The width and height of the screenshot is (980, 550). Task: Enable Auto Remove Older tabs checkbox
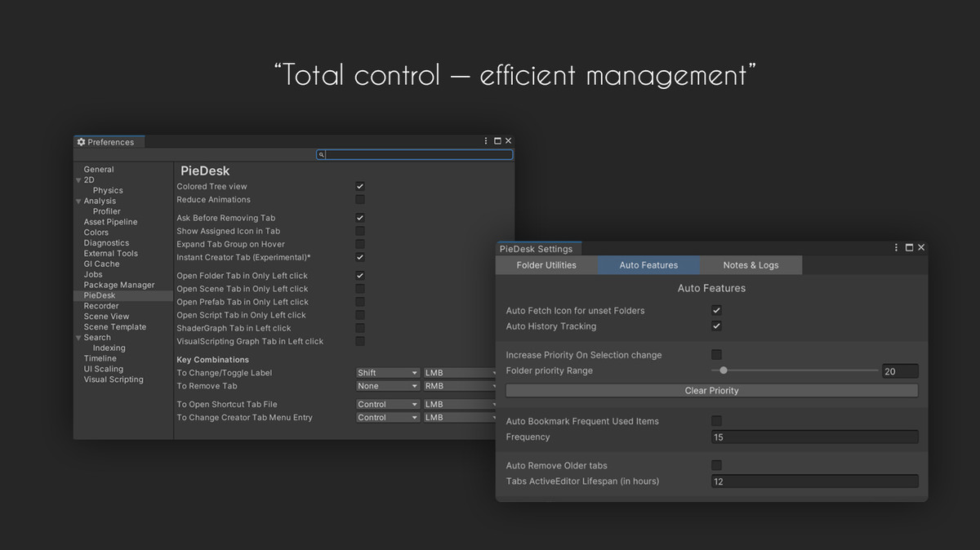click(716, 465)
